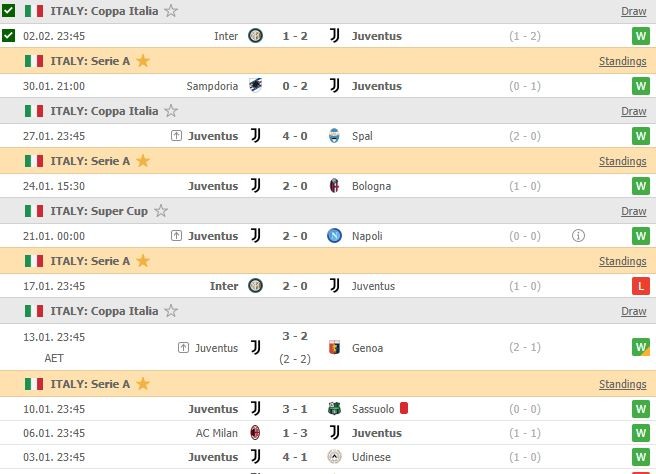Screen dimensions: 656x474
Task: Click W badge on Juventus-Genoa row
Action: click(x=640, y=348)
